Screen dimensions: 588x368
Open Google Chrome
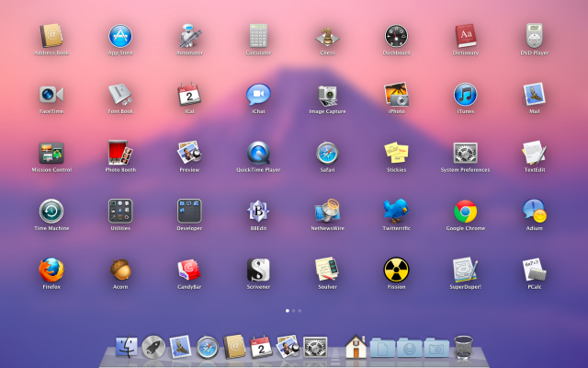click(466, 211)
